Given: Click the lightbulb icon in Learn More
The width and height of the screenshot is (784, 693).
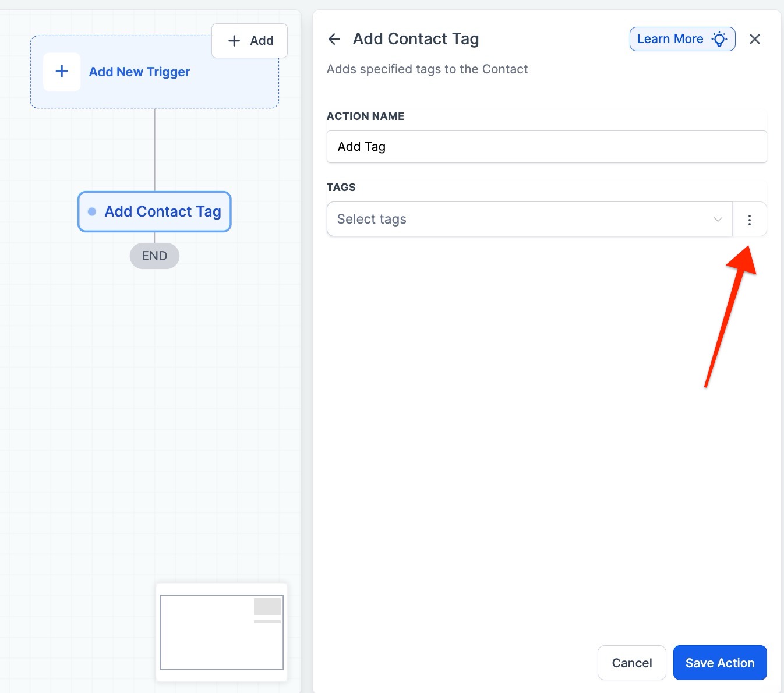Looking at the screenshot, I should [x=720, y=39].
